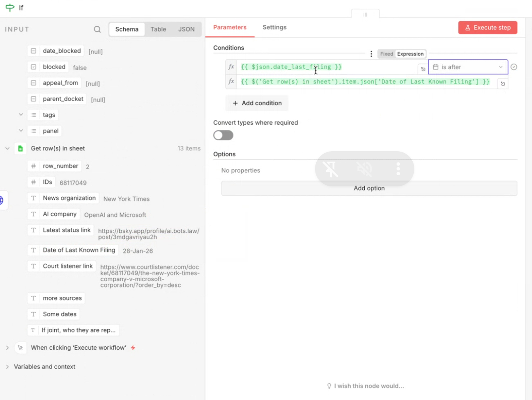Toggle Convert types where required switch
This screenshot has height=400, width=532.
click(223, 135)
